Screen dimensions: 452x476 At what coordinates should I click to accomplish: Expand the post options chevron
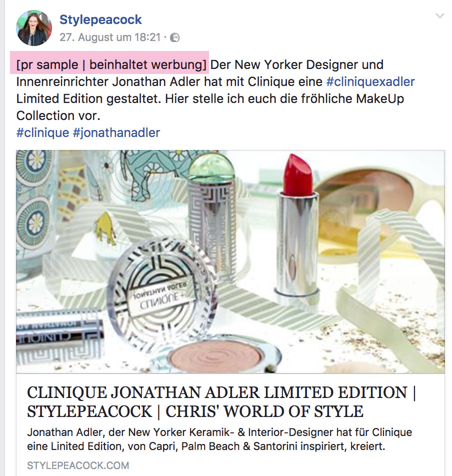(x=440, y=16)
